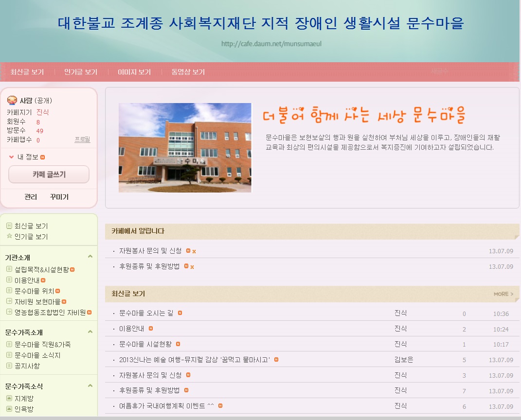Click MORE in the 최신글 보기 header

click(503, 294)
